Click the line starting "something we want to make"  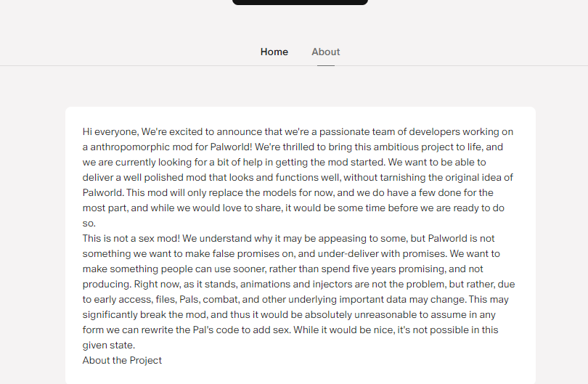pos(291,254)
